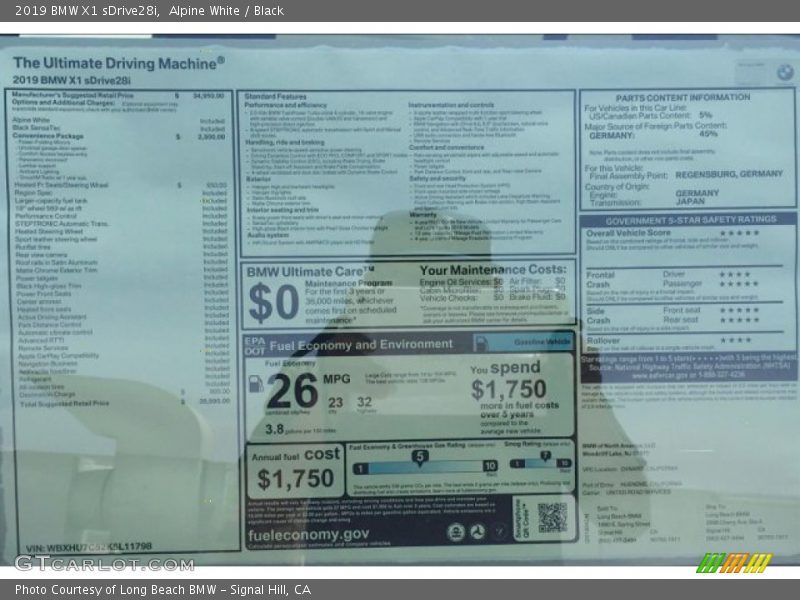This screenshot has width=800, height=600.
Task: Click 'Interior seating and trim' subheading
Action: pyautogui.click(x=283, y=210)
